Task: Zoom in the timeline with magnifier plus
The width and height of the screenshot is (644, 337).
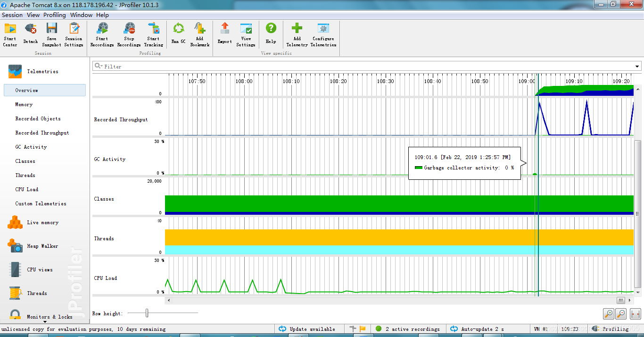Action: pos(609,314)
